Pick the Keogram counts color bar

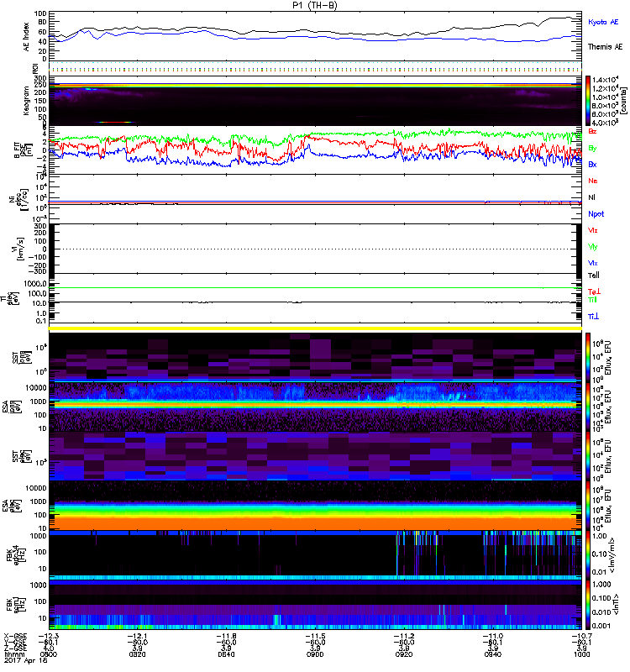point(588,101)
